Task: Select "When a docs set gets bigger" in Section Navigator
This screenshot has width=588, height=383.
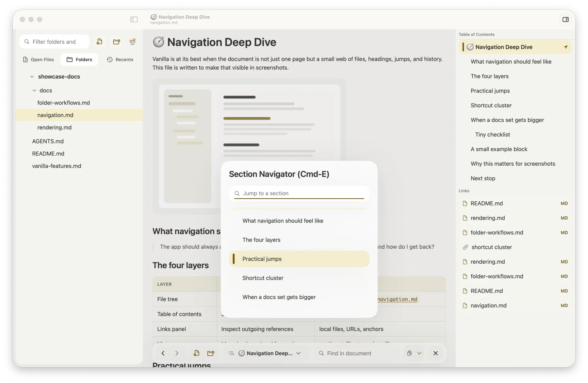Action: (299, 297)
